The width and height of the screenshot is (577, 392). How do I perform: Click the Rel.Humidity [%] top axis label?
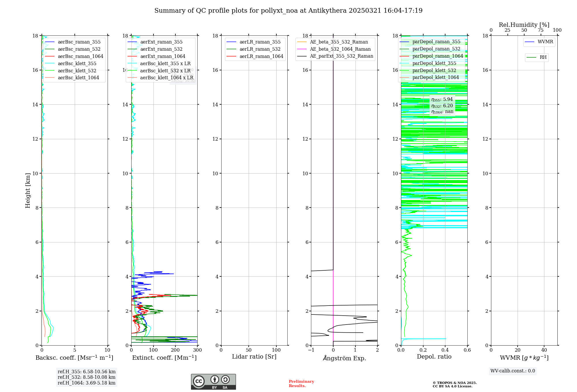[524, 25]
